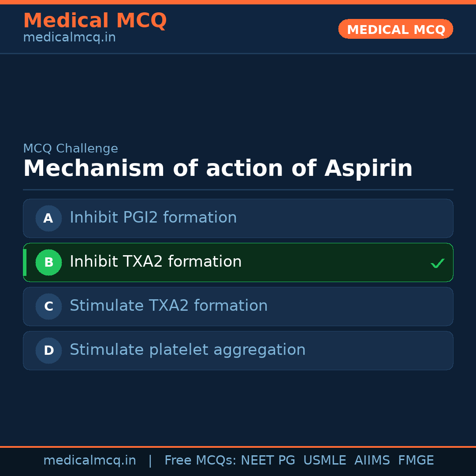Click the green accent bar beside option B
The height and width of the screenshot is (476, 476).
[x=25, y=262]
